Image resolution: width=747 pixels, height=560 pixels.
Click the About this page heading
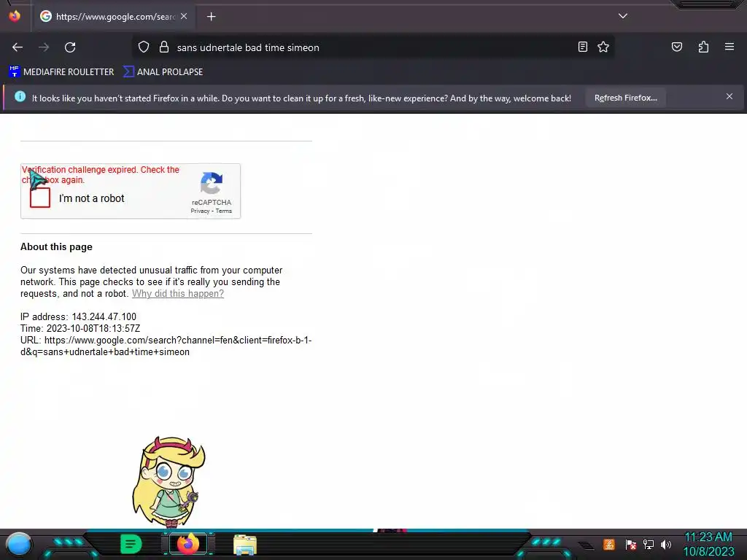point(56,246)
